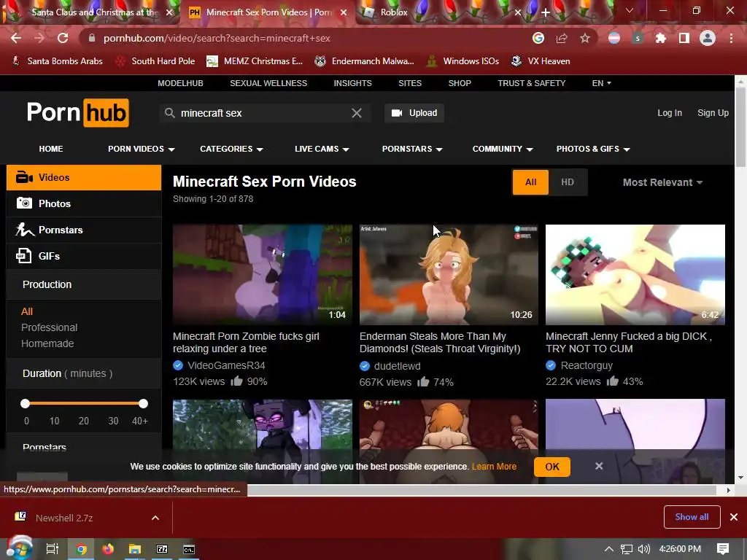
Task: Open the TRUST & SAFETY top link
Action: pyautogui.click(x=532, y=83)
